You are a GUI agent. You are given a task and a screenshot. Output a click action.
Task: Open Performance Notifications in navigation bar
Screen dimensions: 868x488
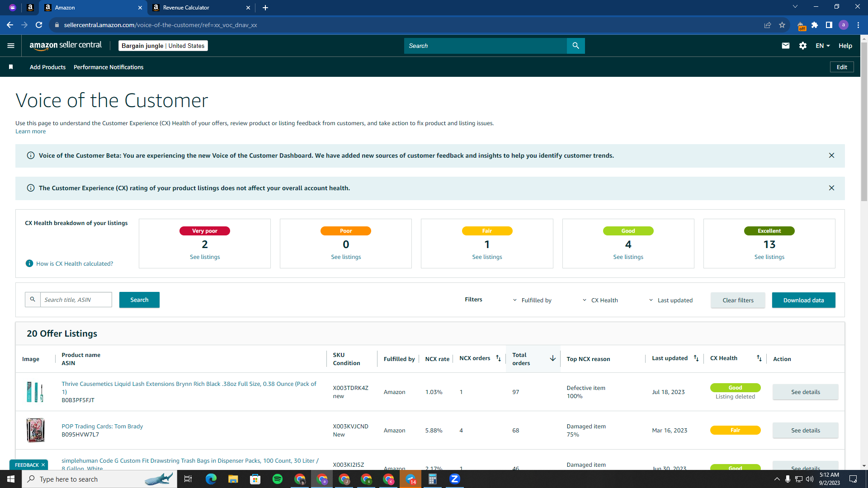[x=108, y=67]
